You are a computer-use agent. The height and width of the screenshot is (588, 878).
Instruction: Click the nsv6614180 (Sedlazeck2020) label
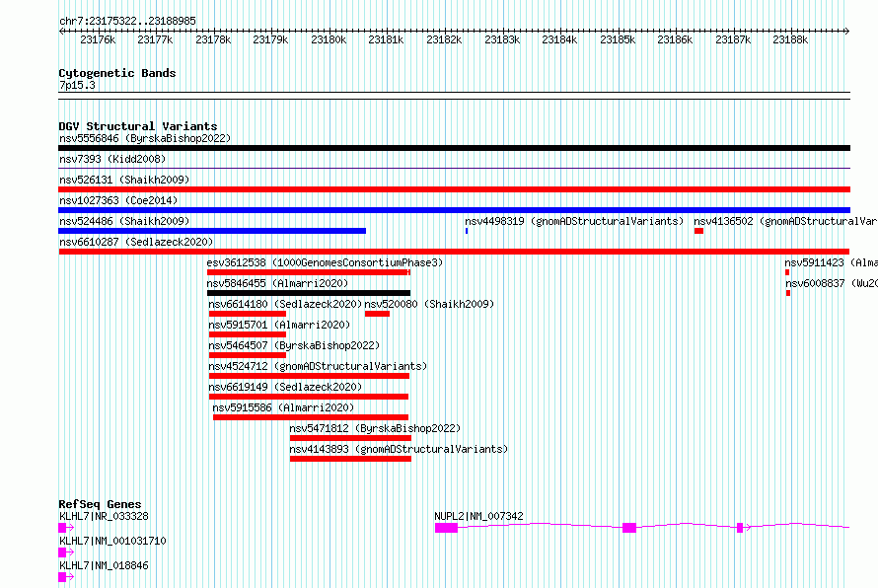[x=285, y=304]
